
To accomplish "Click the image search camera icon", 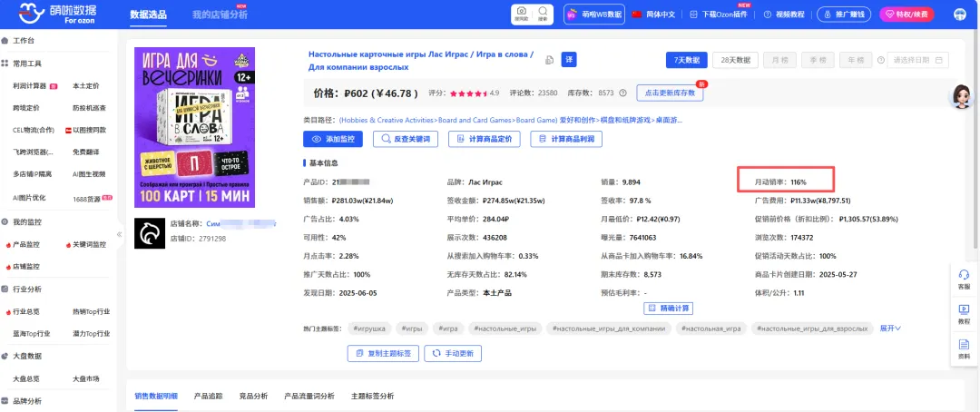I will pos(522,14).
